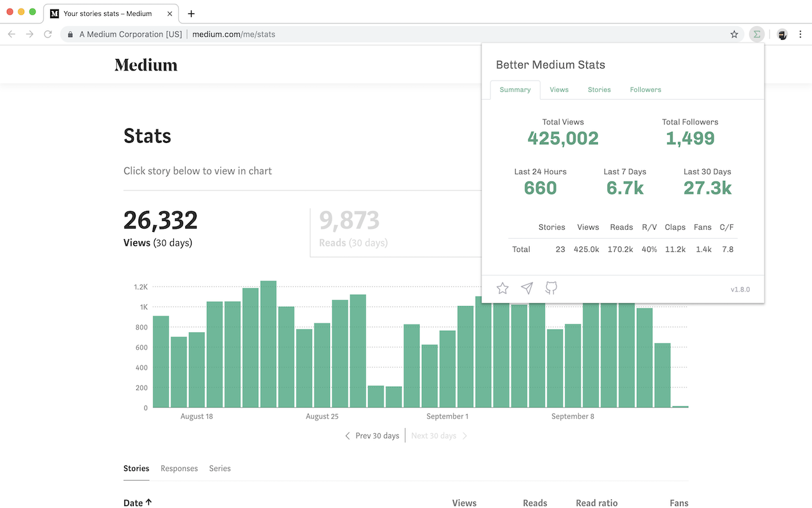Screen dimensions: 812x508
Task: Go to Prev 30 days
Action: (372, 436)
